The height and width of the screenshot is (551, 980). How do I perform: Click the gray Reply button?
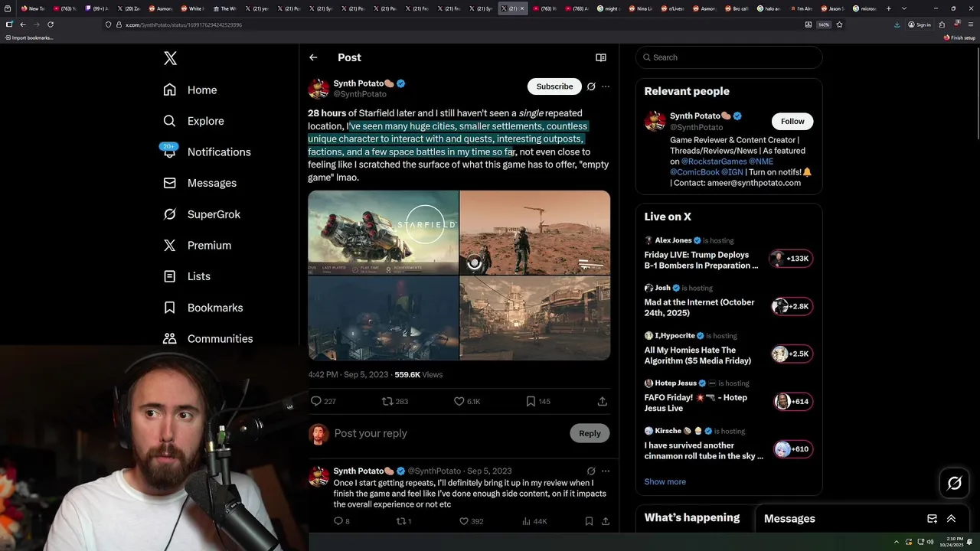590,433
